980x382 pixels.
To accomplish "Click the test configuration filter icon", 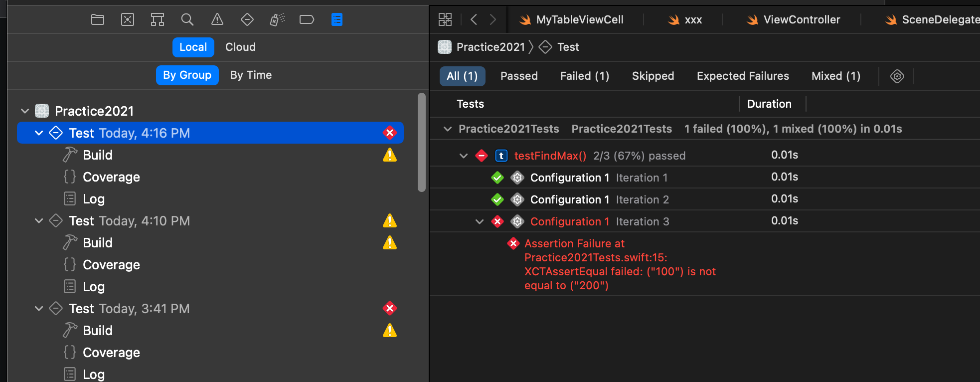I will click(897, 76).
